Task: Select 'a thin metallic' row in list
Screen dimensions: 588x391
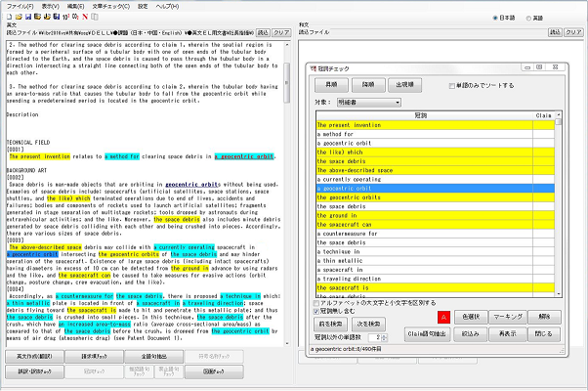Action: coord(436,260)
